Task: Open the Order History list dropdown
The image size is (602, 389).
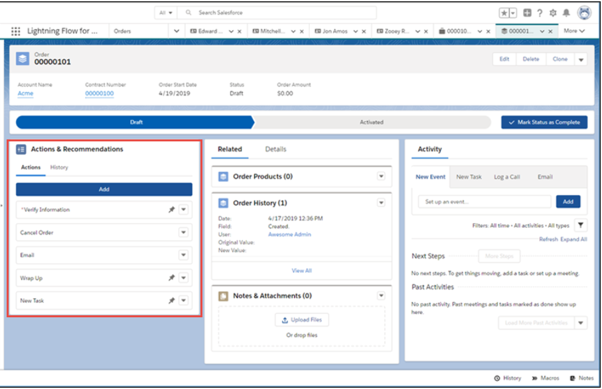Action: pos(381,202)
